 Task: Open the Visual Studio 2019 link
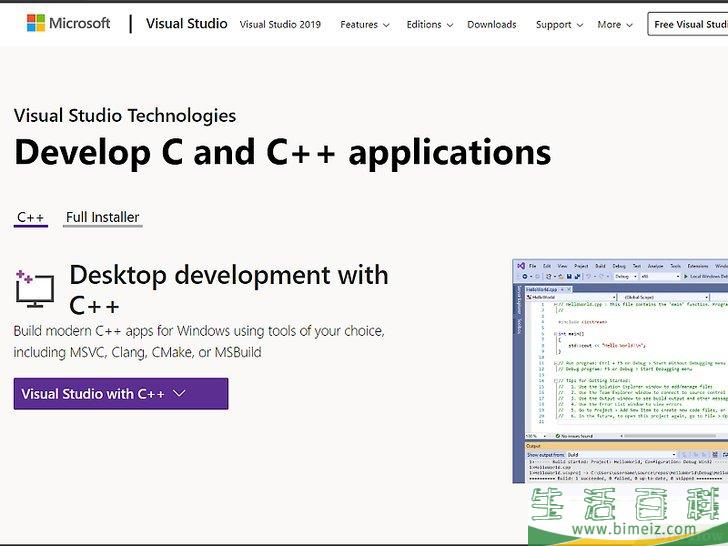pos(280,24)
